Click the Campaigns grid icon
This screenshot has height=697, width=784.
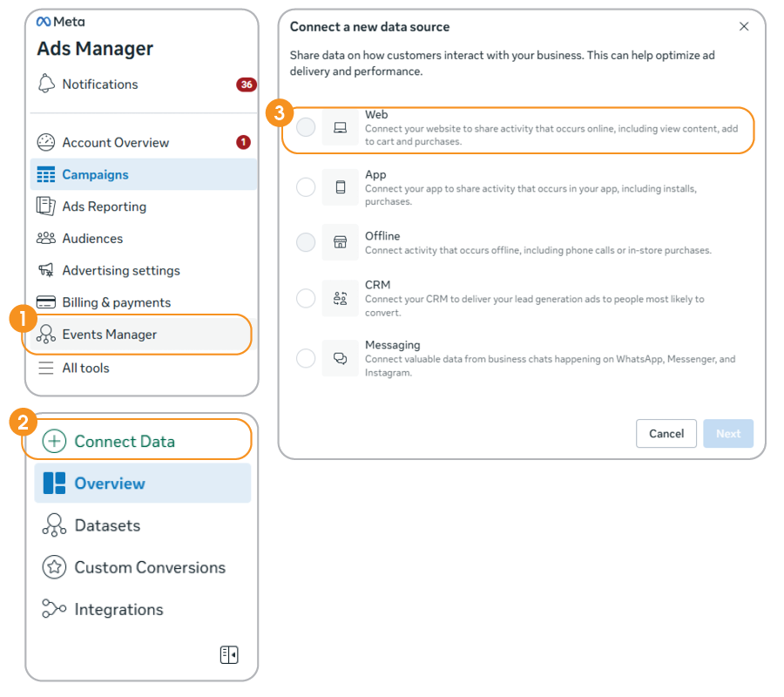click(x=46, y=175)
